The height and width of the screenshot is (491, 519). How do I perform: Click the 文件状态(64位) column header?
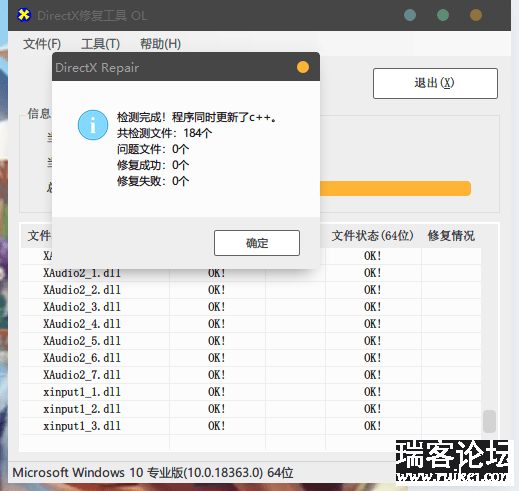click(373, 236)
